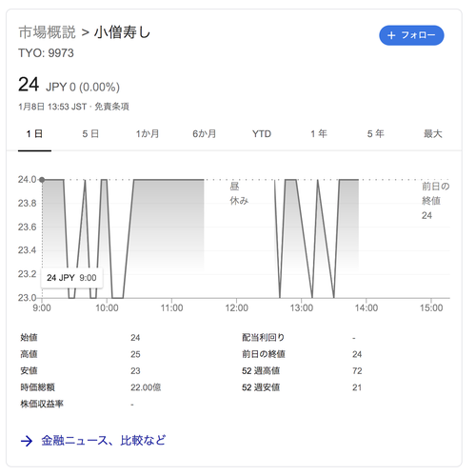Click the 52 週高値 value 72
The width and height of the screenshot is (476, 475).
coord(357,371)
